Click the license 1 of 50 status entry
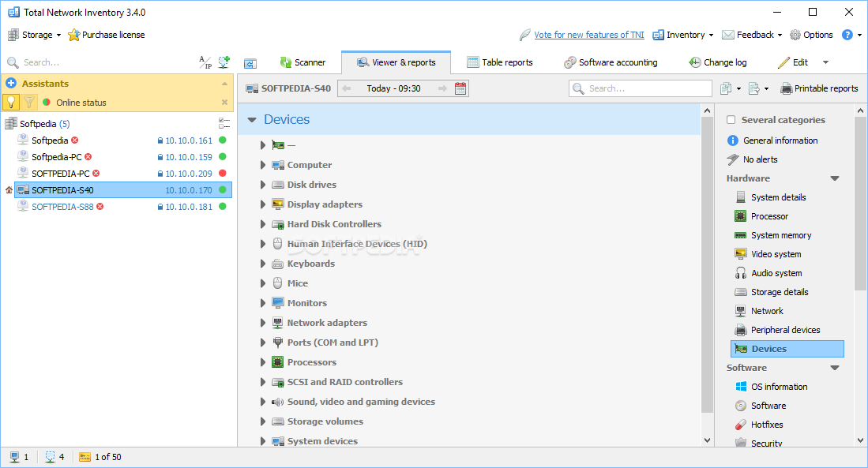The image size is (868, 468). click(x=100, y=457)
